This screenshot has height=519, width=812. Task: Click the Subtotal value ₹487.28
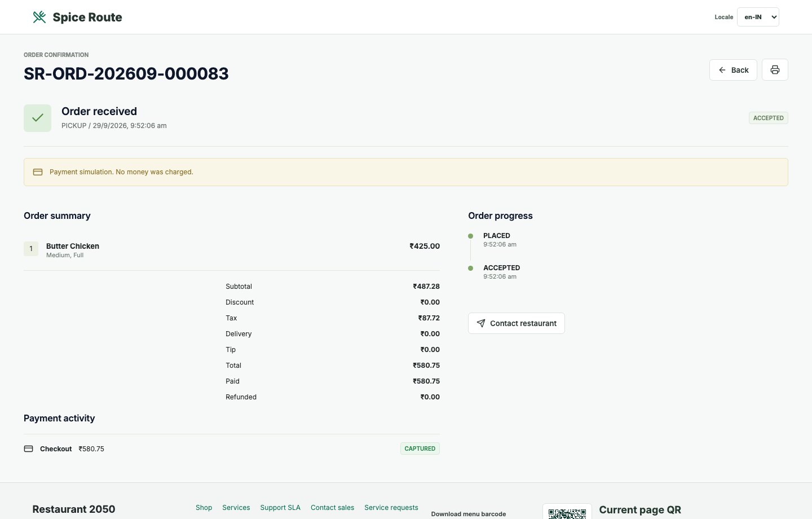pos(426,287)
